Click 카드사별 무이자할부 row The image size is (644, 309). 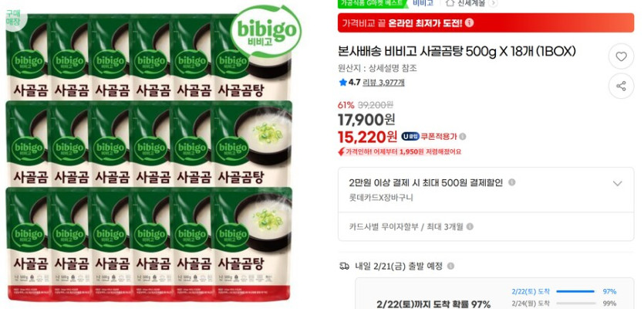486,226
